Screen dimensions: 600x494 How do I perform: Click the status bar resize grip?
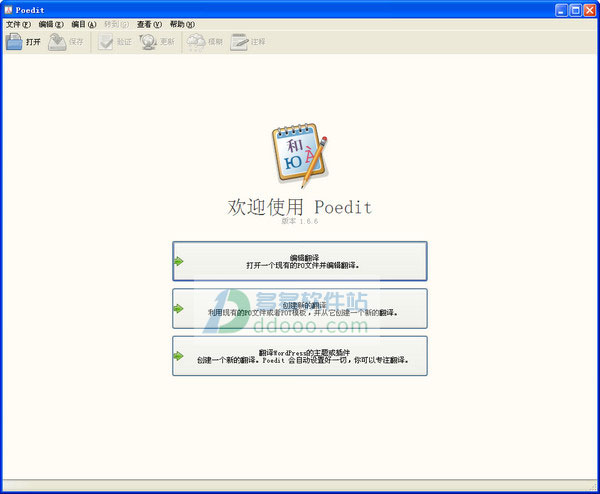tap(593, 486)
